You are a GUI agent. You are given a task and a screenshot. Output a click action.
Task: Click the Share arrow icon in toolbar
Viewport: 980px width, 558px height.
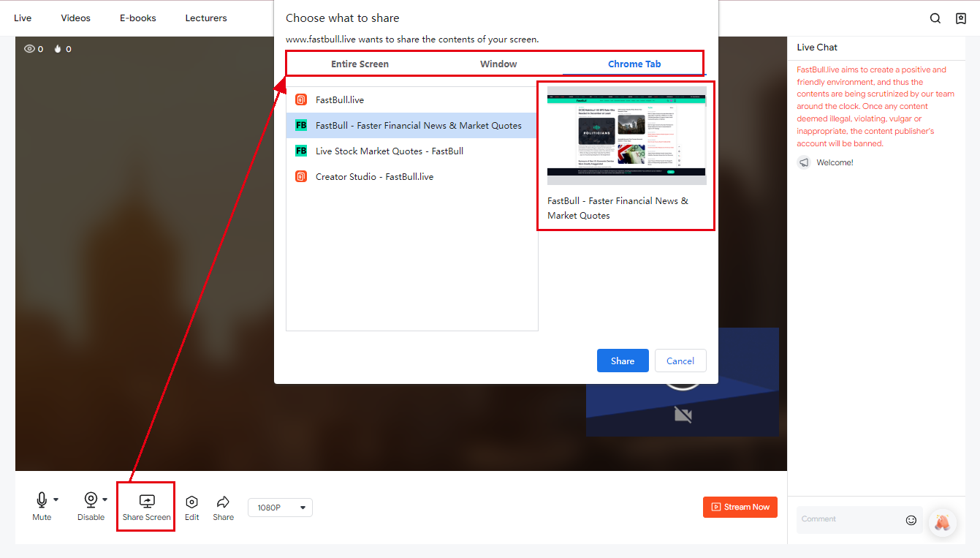pos(224,502)
